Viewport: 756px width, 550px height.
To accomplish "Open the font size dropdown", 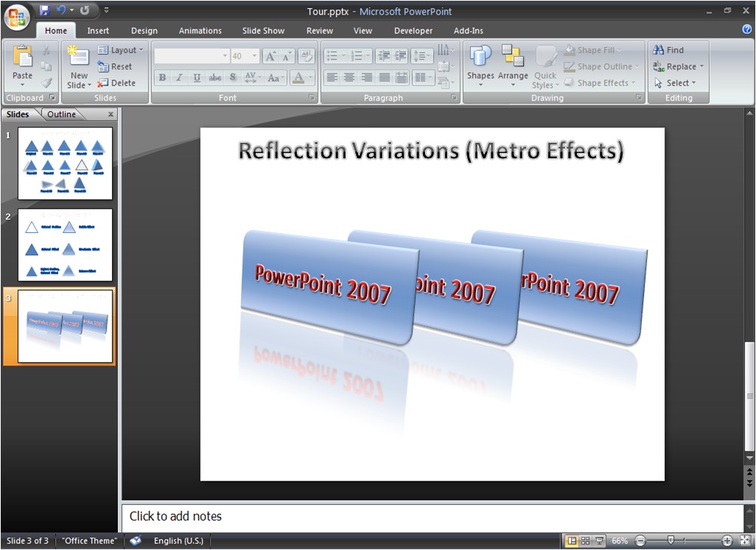I will pos(254,56).
